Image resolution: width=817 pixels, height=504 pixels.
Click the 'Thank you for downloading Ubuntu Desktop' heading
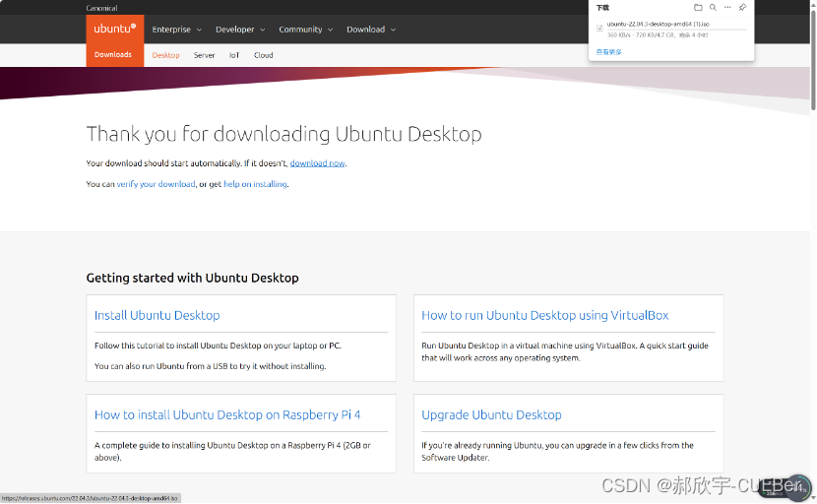click(283, 134)
